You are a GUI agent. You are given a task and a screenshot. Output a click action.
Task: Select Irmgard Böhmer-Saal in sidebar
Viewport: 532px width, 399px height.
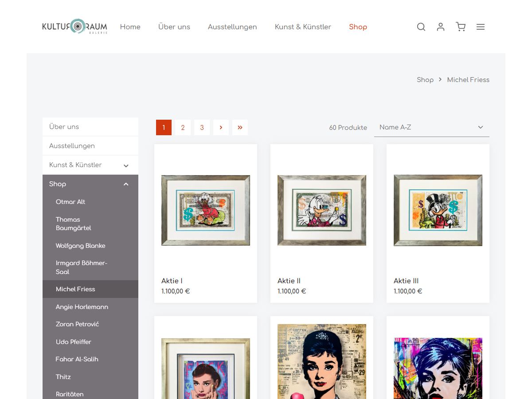(x=90, y=267)
